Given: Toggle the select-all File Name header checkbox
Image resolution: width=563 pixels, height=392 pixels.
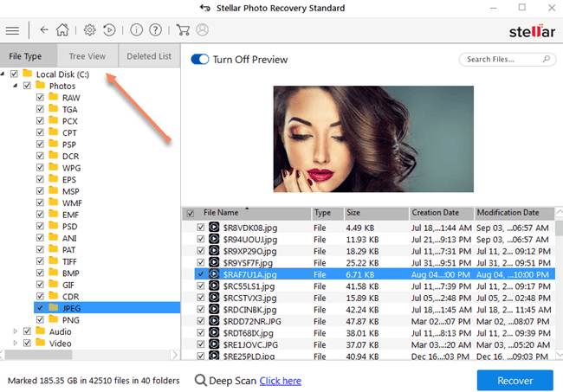Looking at the screenshot, I should pyautogui.click(x=191, y=214).
